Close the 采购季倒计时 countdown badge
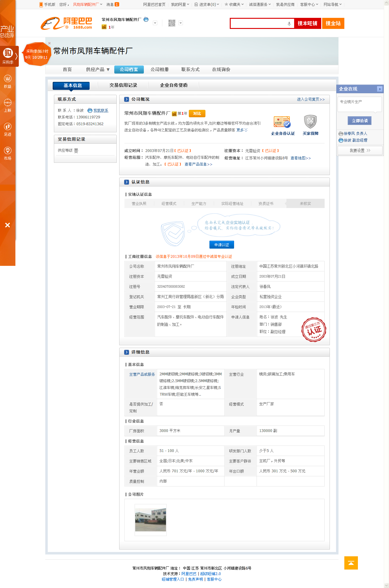The image size is (389, 588). coord(49,43)
